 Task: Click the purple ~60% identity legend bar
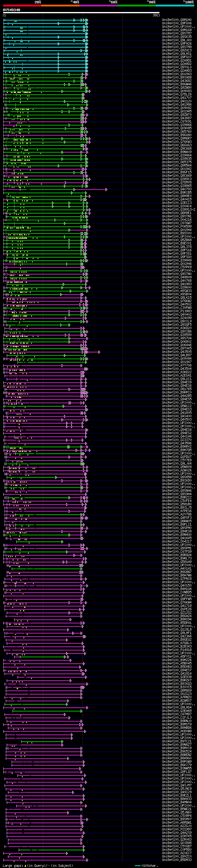point(99,6)
